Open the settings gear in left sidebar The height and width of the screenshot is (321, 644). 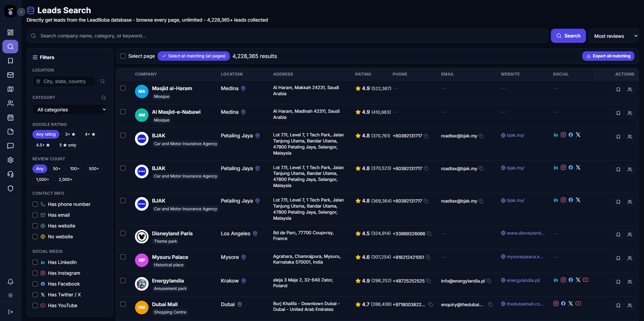click(10, 160)
